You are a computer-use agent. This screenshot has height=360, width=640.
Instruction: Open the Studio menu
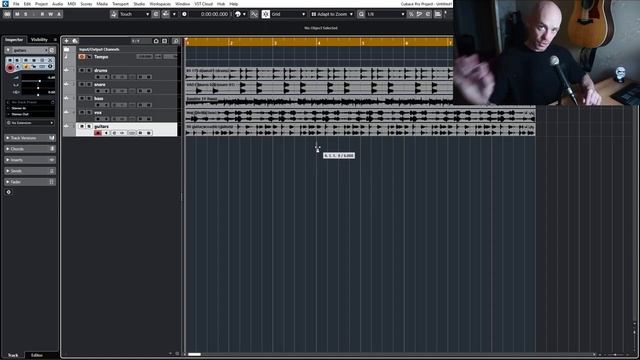pos(139,4)
